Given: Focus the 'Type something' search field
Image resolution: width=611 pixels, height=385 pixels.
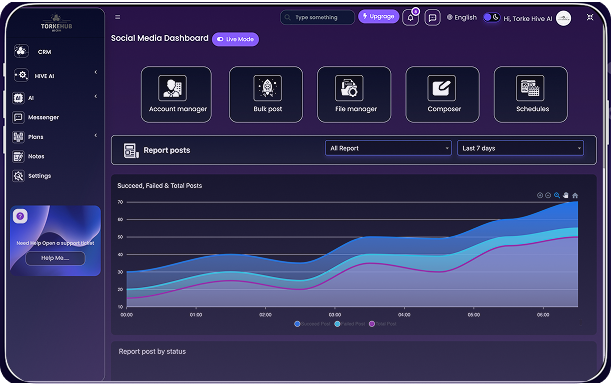Looking at the screenshot, I should pos(317,17).
